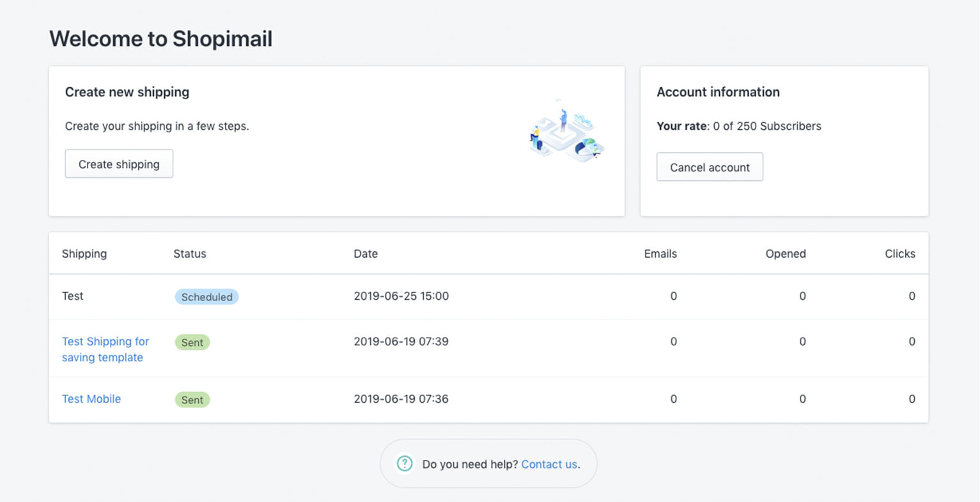
Task: Click the Emails column header
Action: point(660,253)
